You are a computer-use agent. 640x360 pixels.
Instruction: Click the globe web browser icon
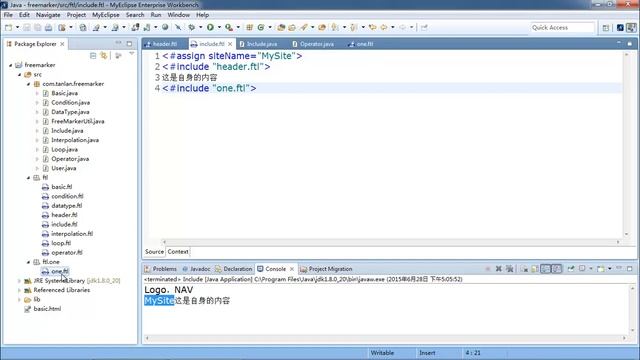click(165, 27)
